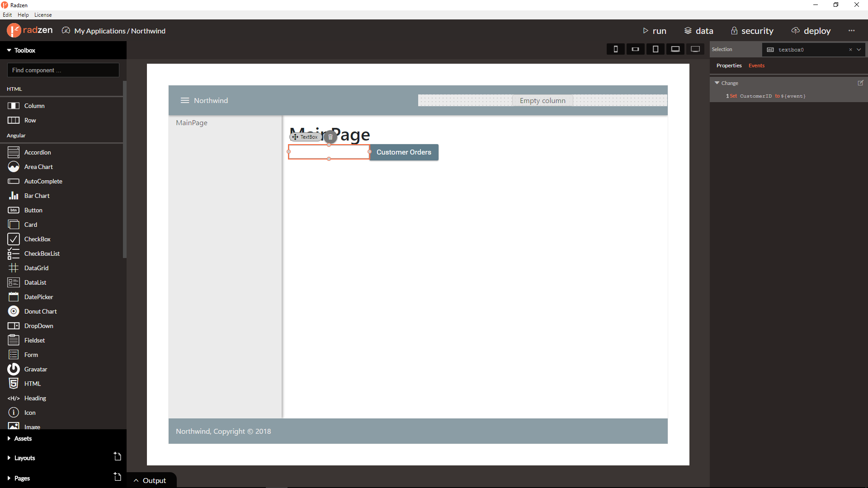Open the Selection component dropdown arrow
This screenshot has width=868, height=488.
coord(859,50)
